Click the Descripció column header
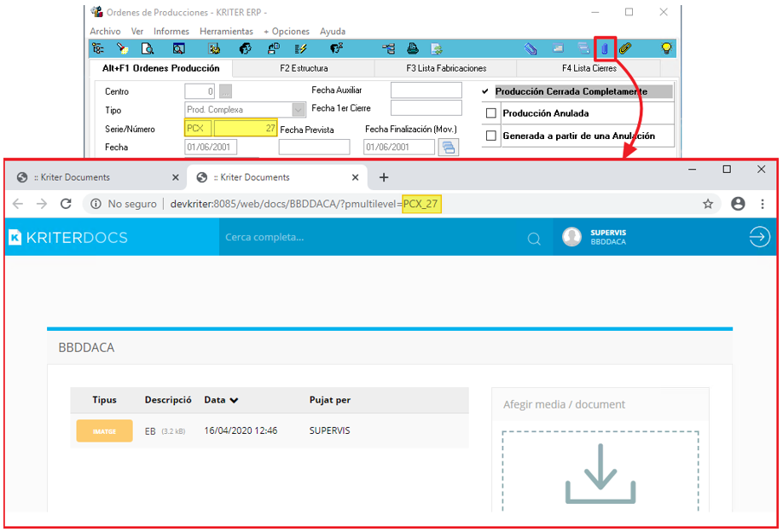 click(168, 400)
